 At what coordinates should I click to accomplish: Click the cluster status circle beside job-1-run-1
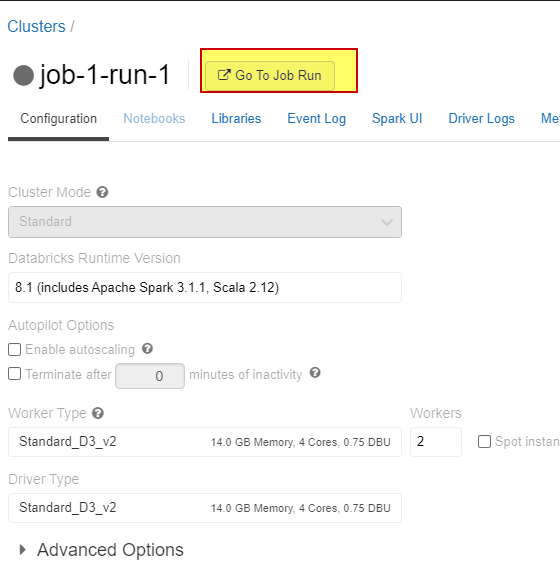point(23,75)
